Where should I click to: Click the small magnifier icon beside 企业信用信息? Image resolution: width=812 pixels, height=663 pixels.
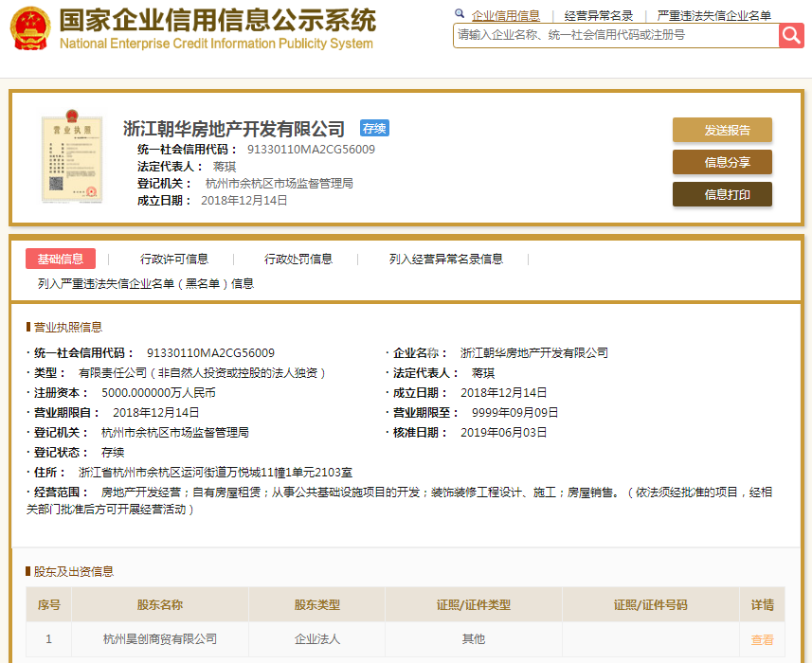(460, 14)
